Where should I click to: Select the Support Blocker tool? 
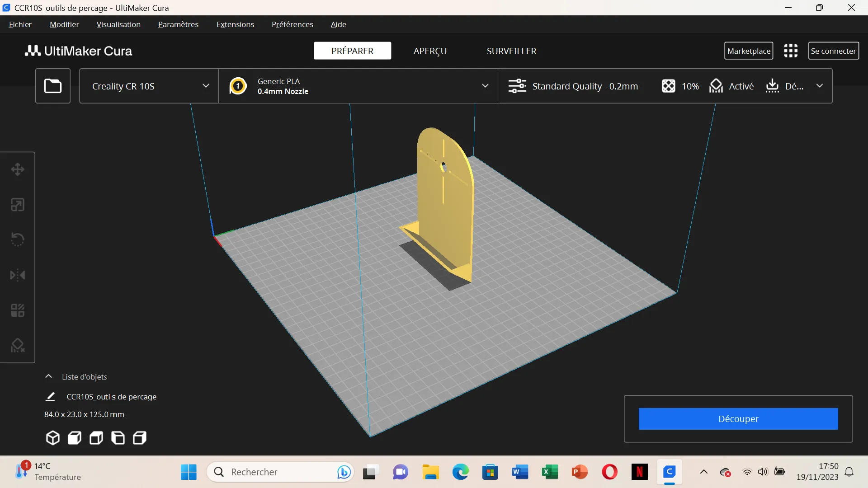(x=18, y=346)
